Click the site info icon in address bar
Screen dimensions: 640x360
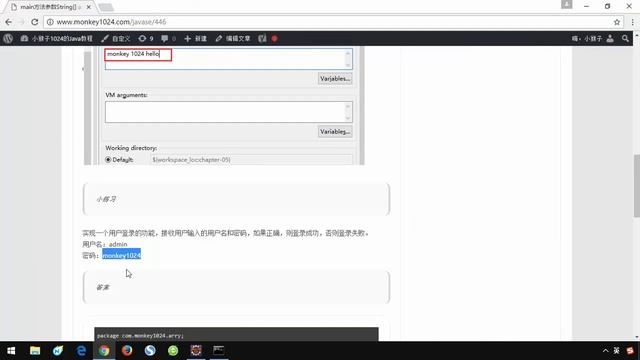pyautogui.click(x=50, y=22)
